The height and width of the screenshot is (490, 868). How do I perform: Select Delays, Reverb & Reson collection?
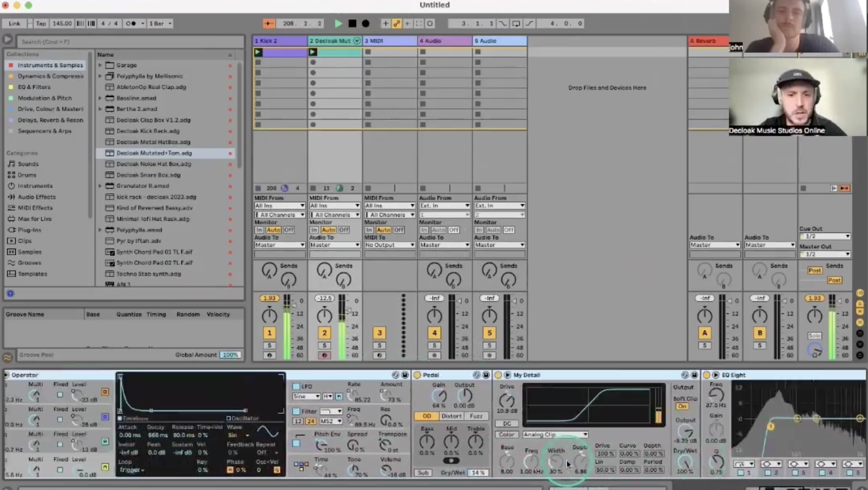[x=46, y=120]
